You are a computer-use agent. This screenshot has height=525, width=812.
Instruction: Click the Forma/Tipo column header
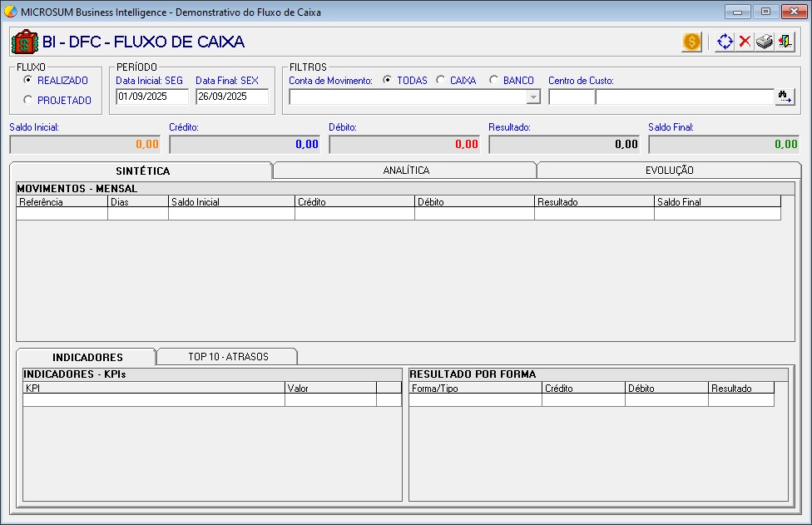pyautogui.click(x=475, y=388)
